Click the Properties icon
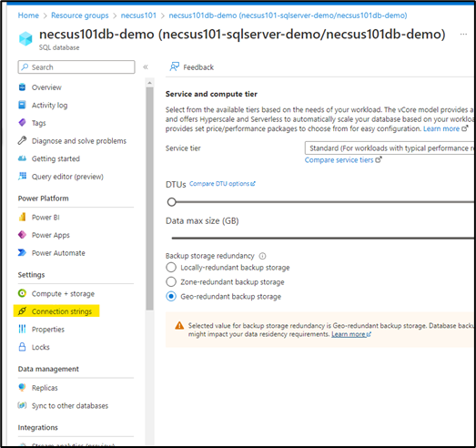Screen dimensions: 476x448 pyautogui.click(x=22, y=329)
